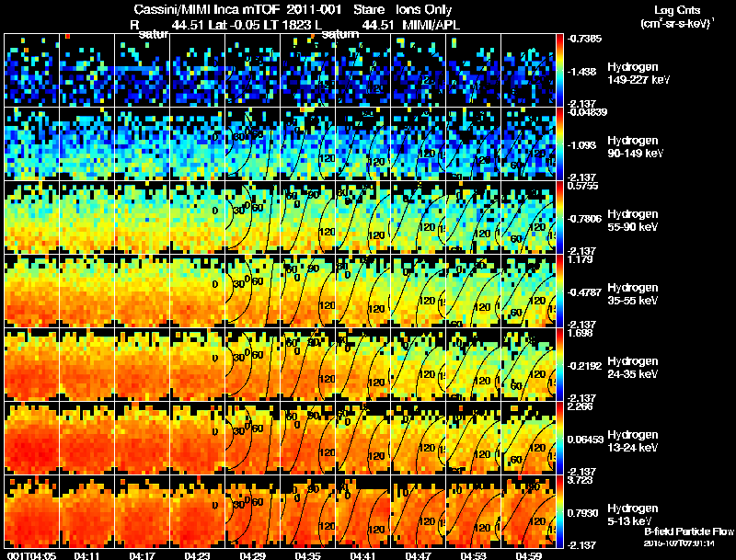
Task: Open the 04:17 panel in Hydrogen 35-55 keV row
Action: (x=142, y=291)
